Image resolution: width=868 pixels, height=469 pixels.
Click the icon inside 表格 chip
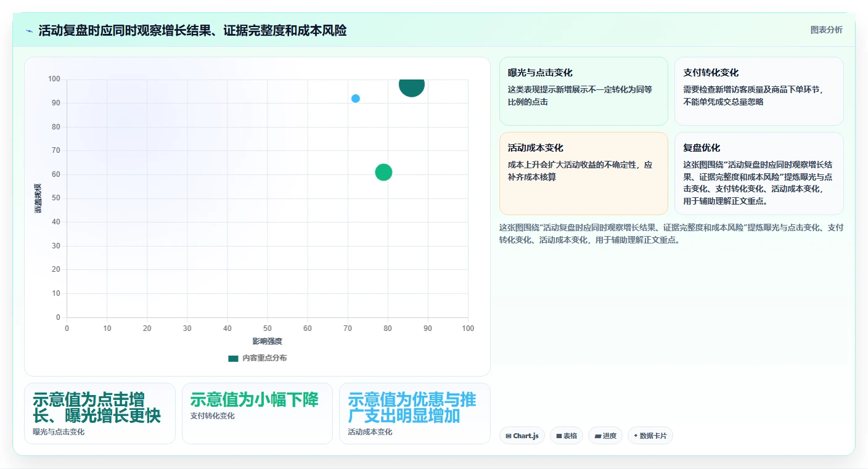559,436
